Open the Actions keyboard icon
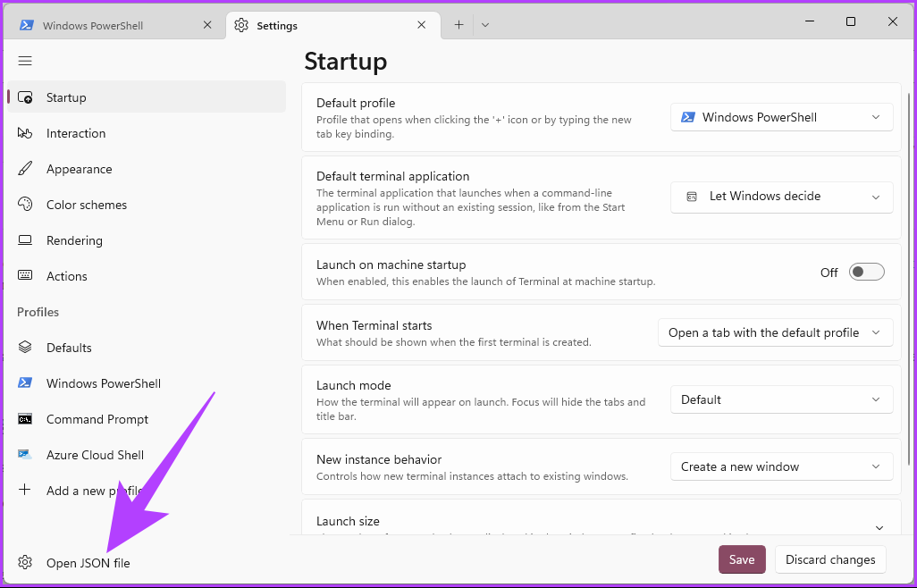The width and height of the screenshot is (917, 588). coord(24,275)
